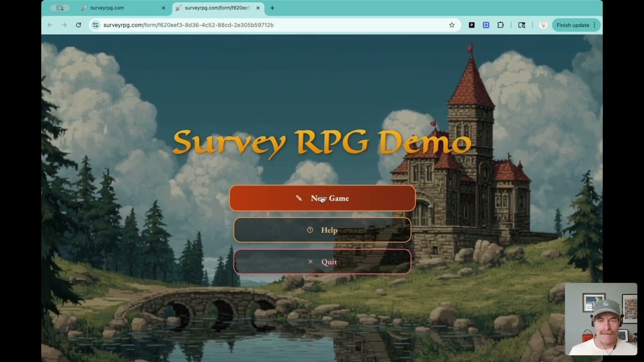Reload the current page

(78, 25)
